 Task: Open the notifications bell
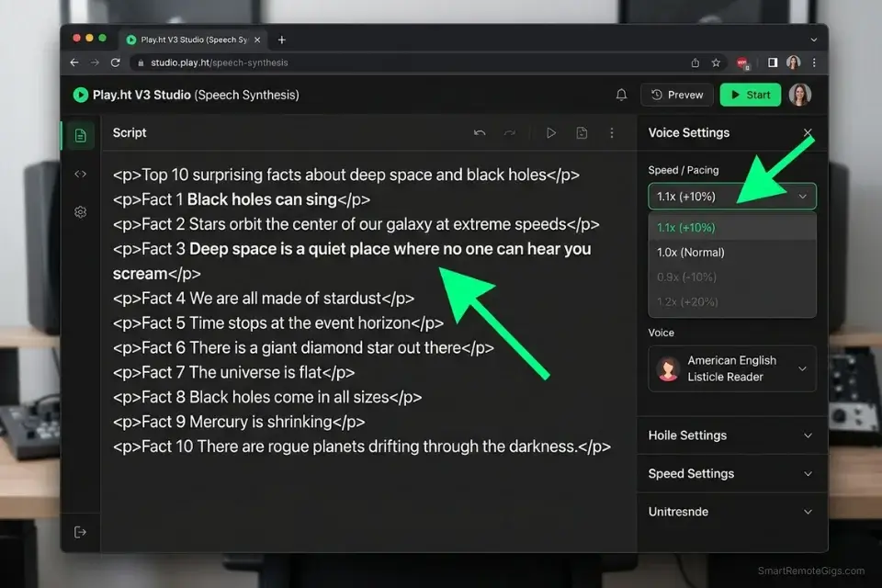click(x=621, y=95)
